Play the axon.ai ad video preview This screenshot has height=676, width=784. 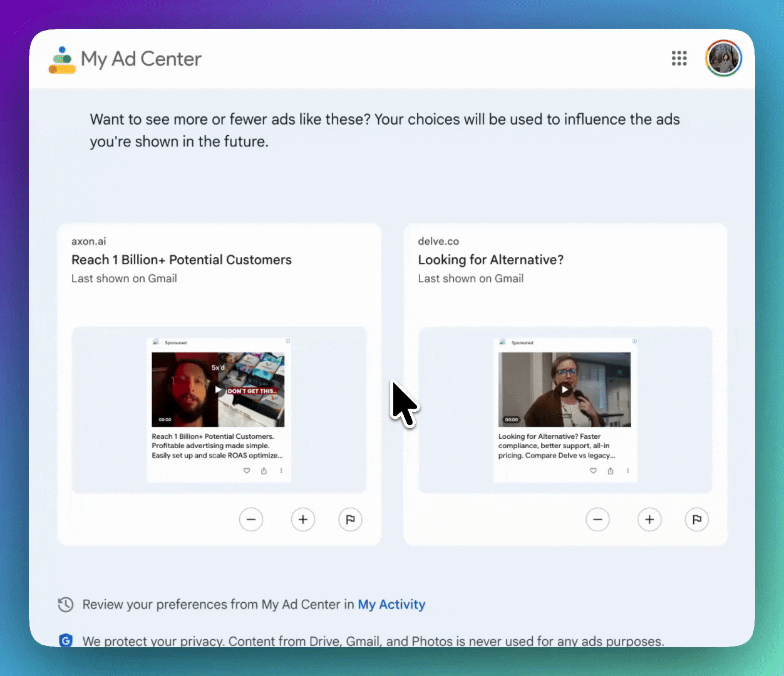point(218,389)
